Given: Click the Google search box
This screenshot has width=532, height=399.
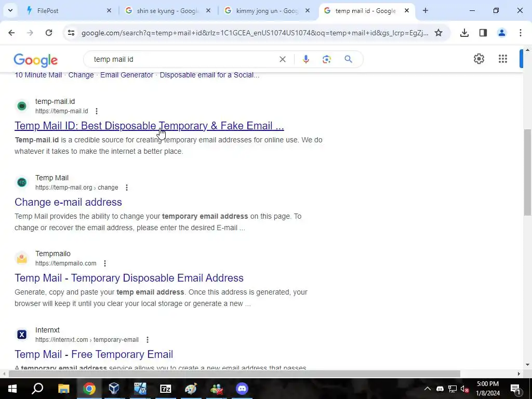Looking at the screenshot, I should coord(183,59).
